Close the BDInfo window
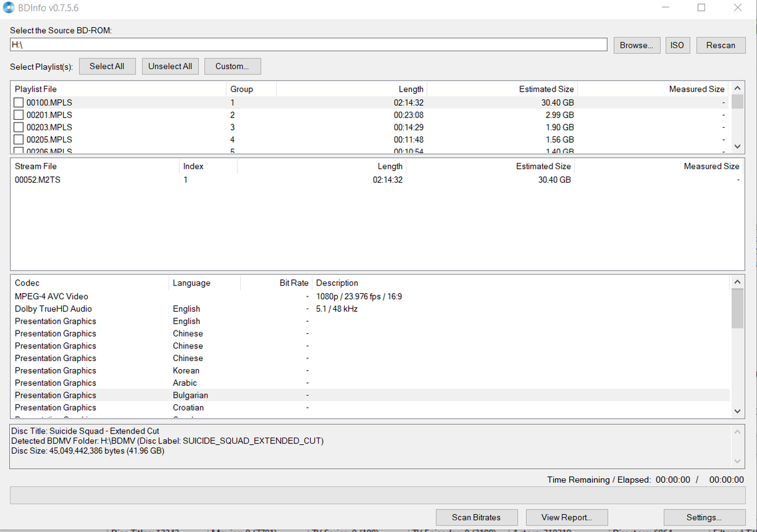757x532 pixels. pyautogui.click(x=738, y=8)
